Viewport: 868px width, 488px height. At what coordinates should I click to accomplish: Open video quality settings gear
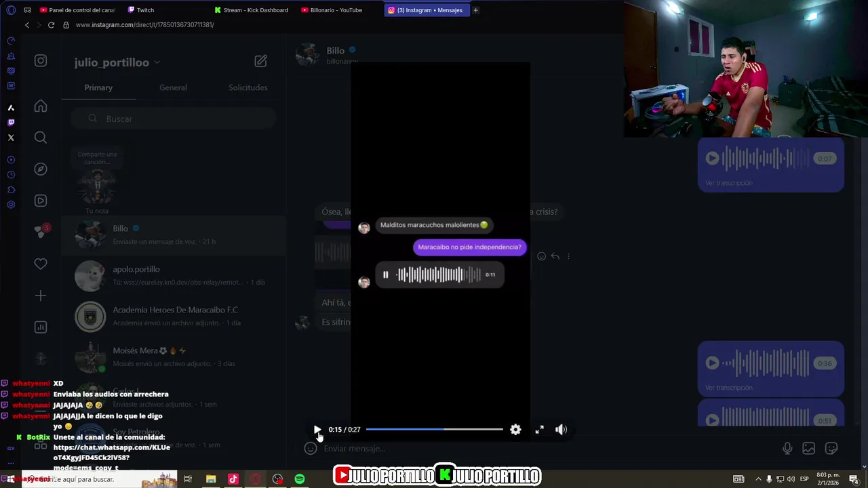[515, 430]
